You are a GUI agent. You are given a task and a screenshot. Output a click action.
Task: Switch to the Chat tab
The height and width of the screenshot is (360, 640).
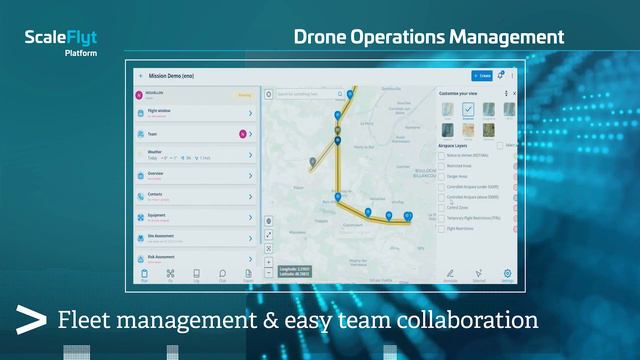coord(222,276)
